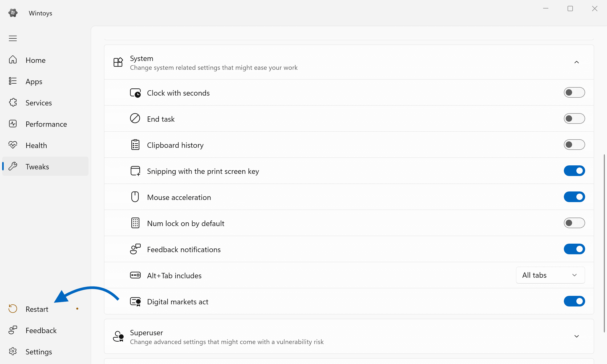Viewport: 607px width, 364px height.
Task: Click the System section icon
Action: (118, 62)
